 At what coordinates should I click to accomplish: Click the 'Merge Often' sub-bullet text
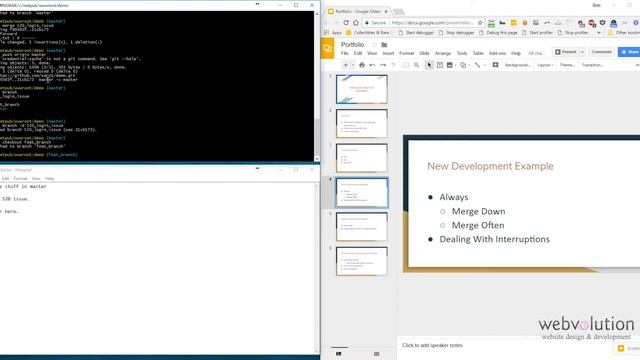pos(478,225)
